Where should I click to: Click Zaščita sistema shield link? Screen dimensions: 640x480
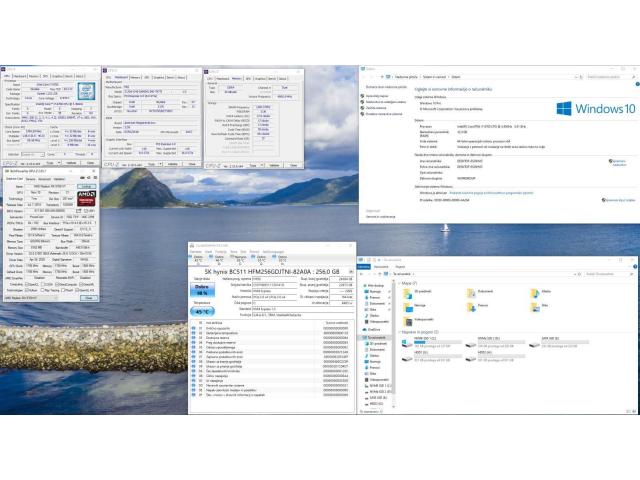pos(373,108)
